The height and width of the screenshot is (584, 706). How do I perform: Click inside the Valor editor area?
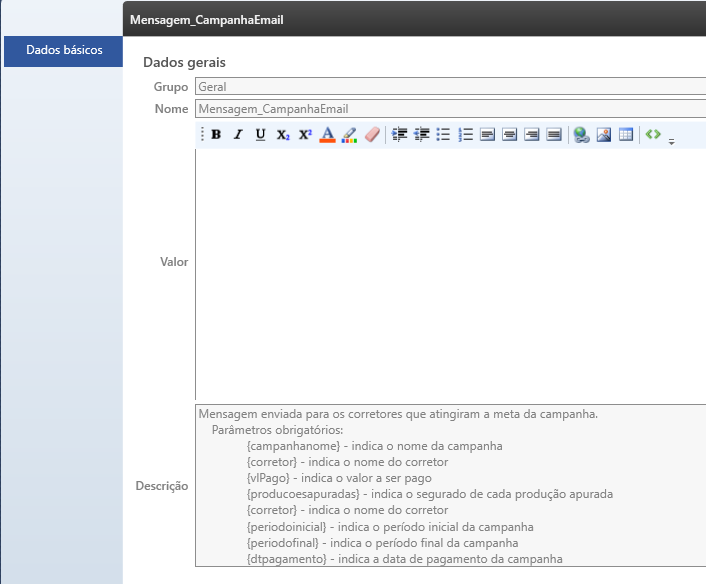(x=450, y=274)
